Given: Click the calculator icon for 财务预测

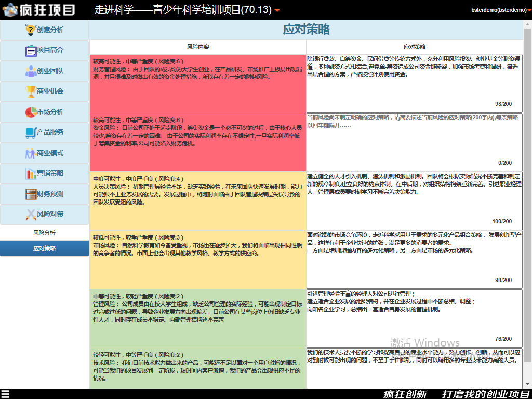Looking at the screenshot, I should pos(31,194).
